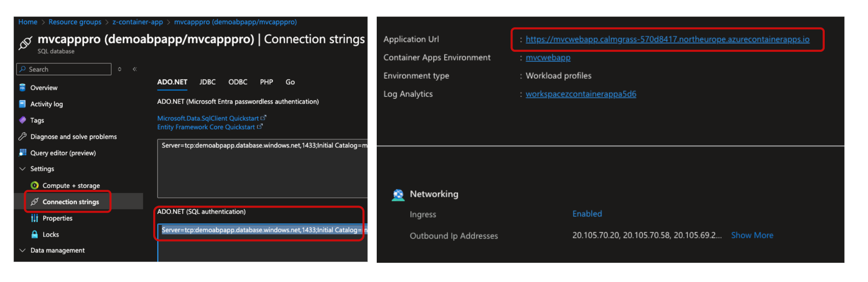Click Show More for outbound IP addresses
The height and width of the screenshot is (282, 868).
752,235
